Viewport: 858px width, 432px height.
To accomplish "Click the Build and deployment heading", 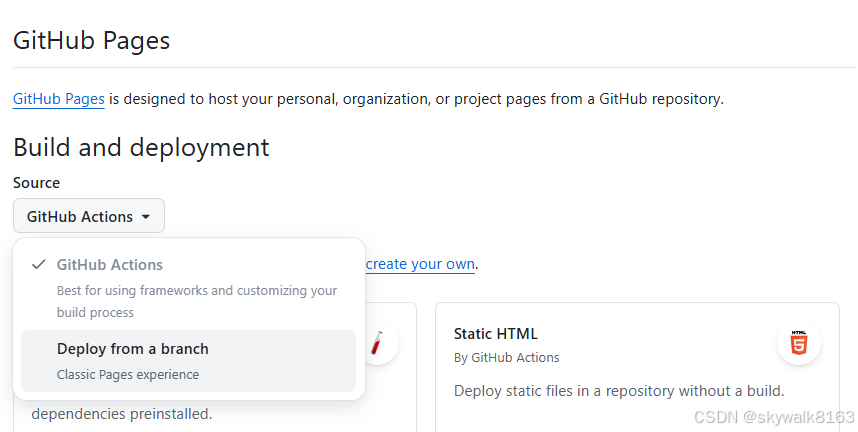I will pos(141,147).
